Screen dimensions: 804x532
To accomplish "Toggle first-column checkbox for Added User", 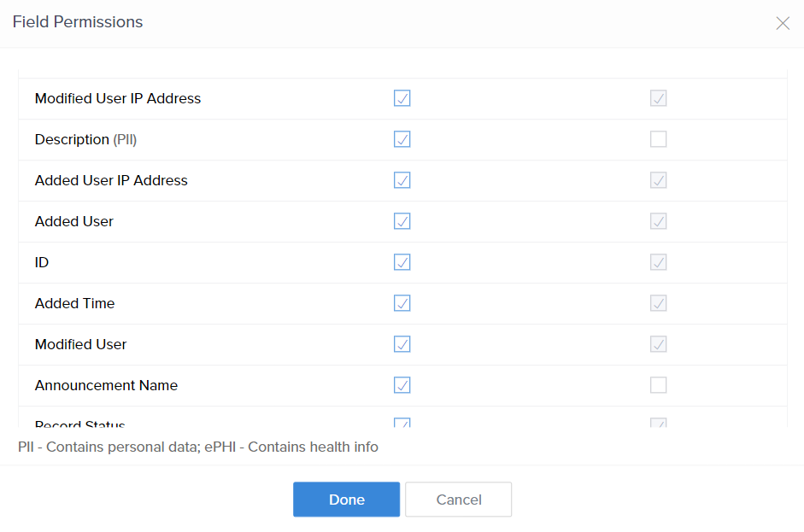I will (402, 221).
